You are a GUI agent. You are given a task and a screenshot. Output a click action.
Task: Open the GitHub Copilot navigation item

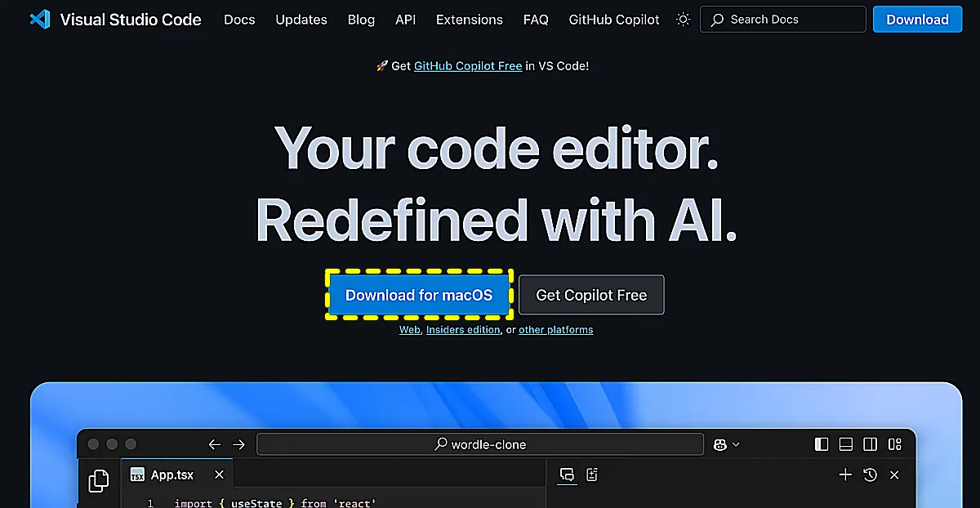614,20
